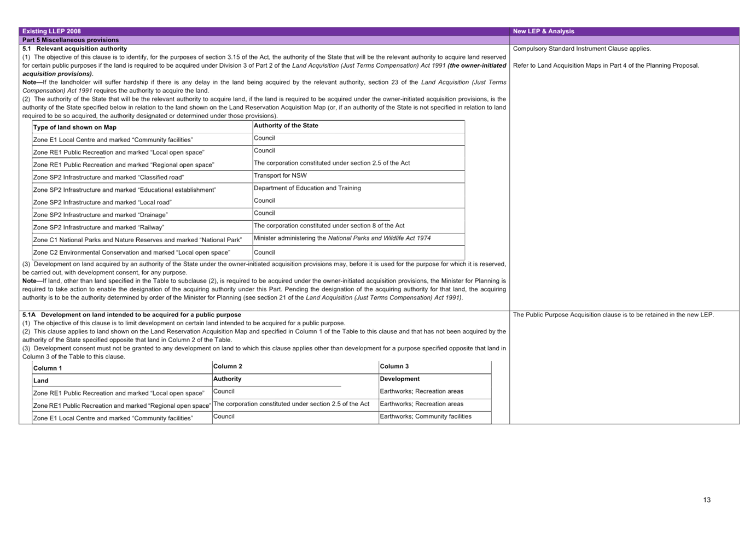Click the Zone SP2 'Railway' row label

tap(98, 227)
